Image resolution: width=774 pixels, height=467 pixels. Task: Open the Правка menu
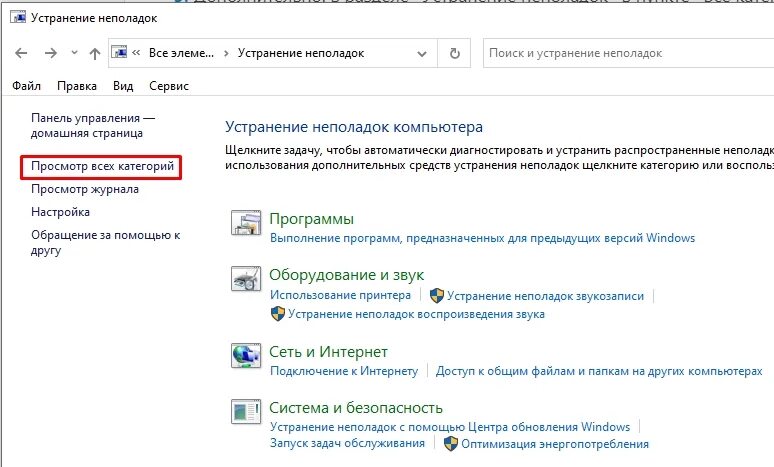(77, 86)
